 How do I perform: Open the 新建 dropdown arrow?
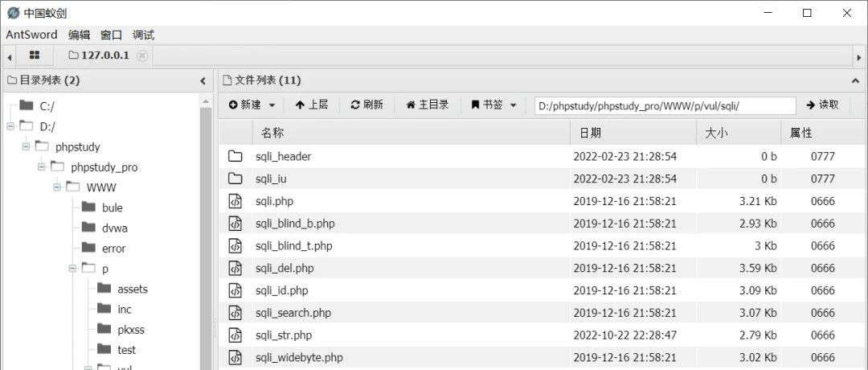click(272, 105)
